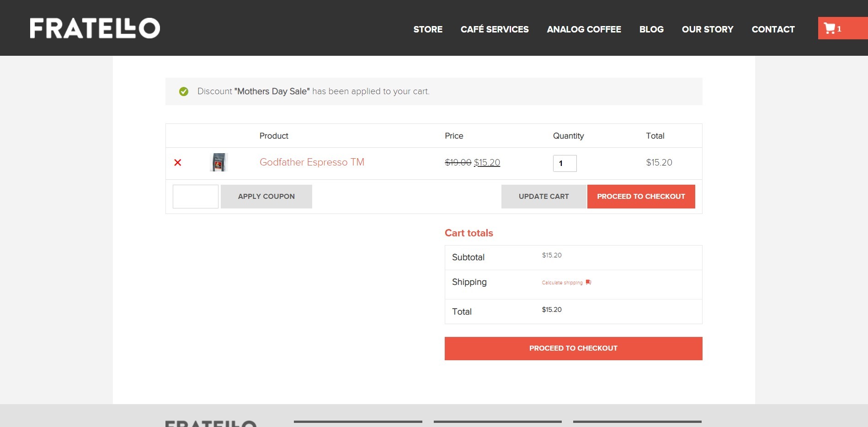Viewport: 868px width, 427px height.
Task: Click the quantity input field
Action: pyautogui.click(x=565, y=163)
